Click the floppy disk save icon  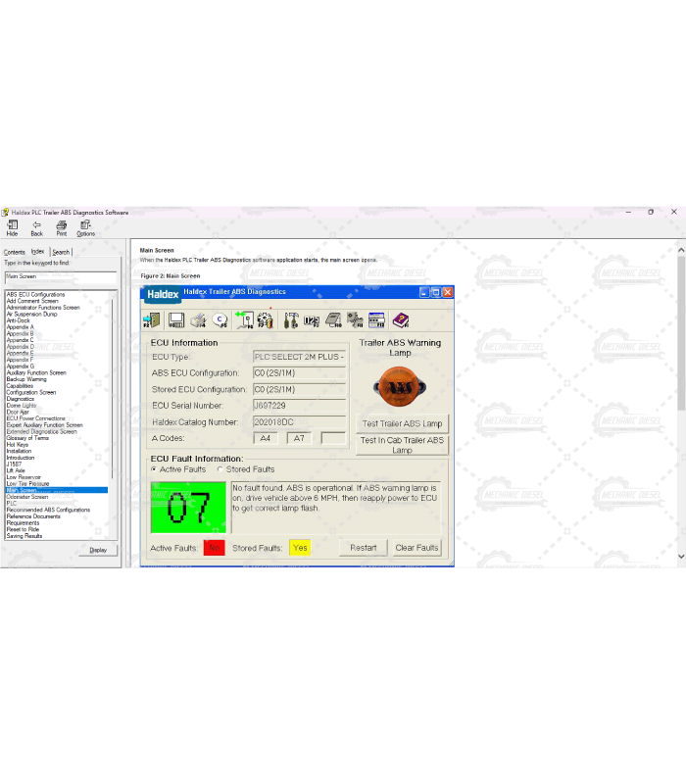(x=175, y=319)
